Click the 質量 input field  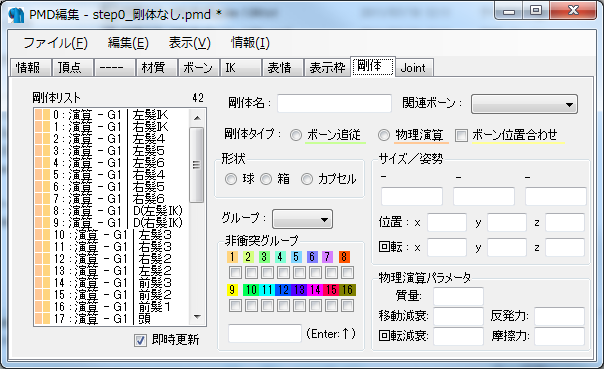(x=458, y=296)
